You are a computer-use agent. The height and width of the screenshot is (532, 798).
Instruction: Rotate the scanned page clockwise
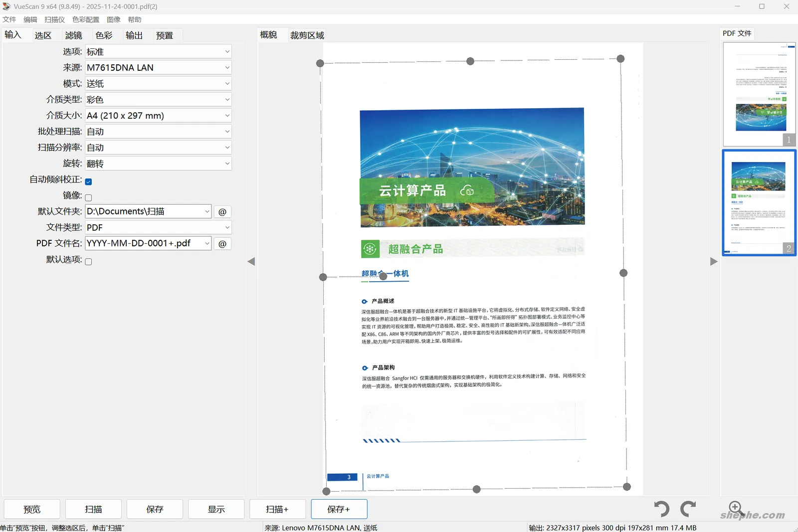tap(689, 509)
